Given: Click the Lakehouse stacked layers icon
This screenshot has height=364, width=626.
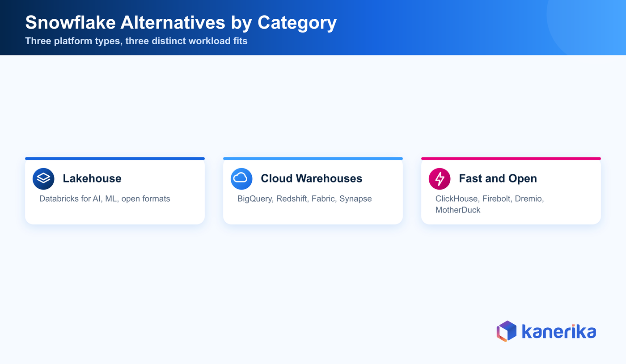Looking at the screenshot, I should (43, 179).
